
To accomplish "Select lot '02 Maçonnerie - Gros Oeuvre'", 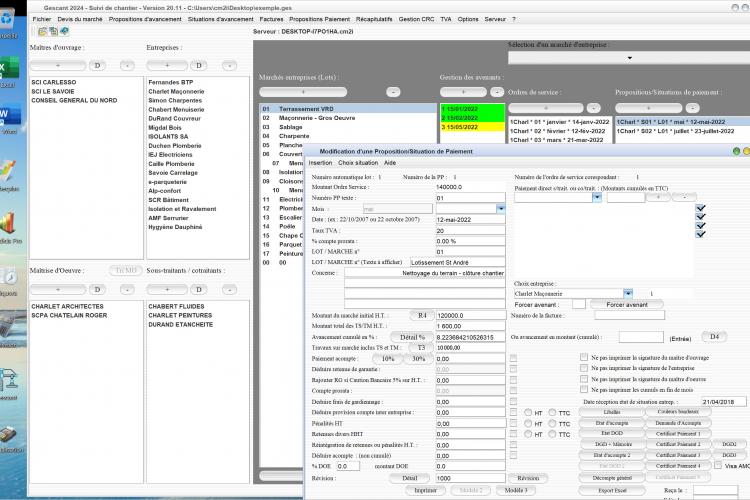I will point(348,118).
